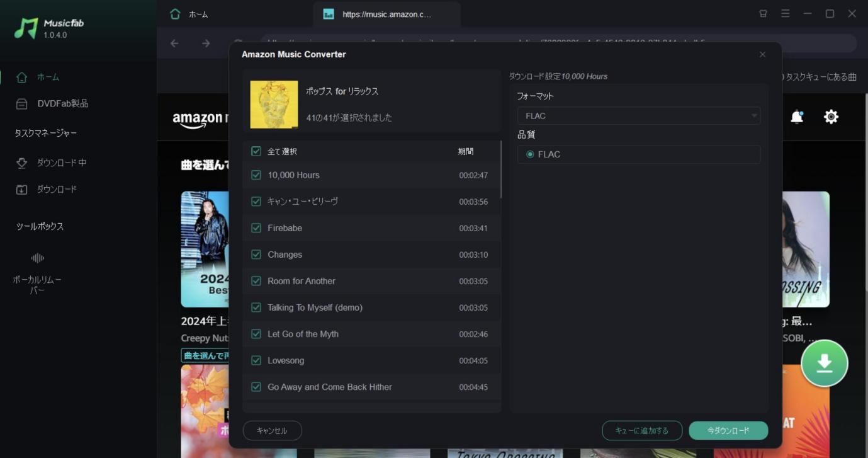Click the ポップス for リラックス album thumbnail

tap(274, 104)
